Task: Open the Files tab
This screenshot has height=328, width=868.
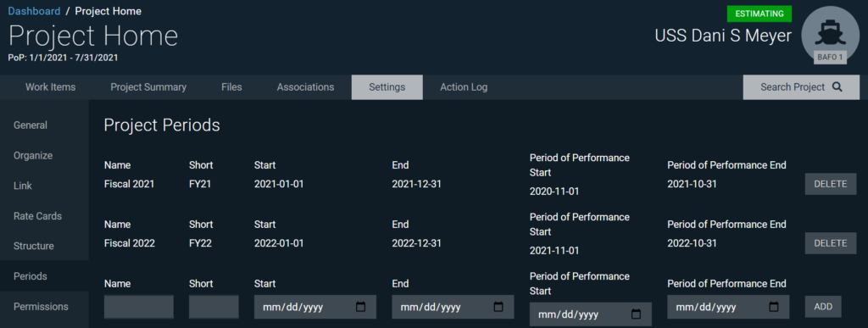Action: [231, 86]
